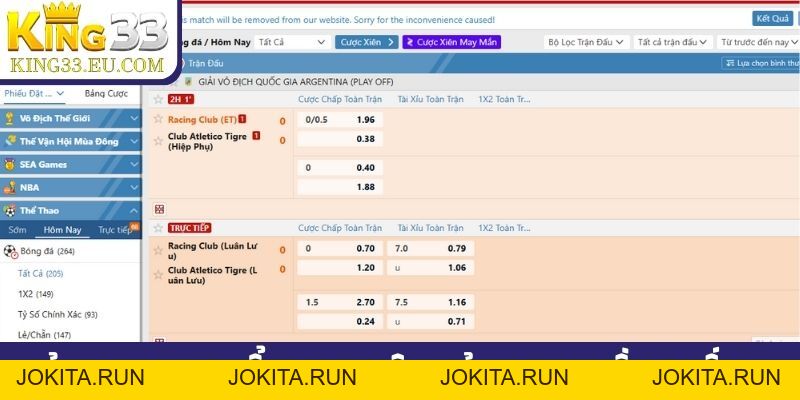Click the Trận Đấu column header
The image size is (800, 400).
[206, 63]
